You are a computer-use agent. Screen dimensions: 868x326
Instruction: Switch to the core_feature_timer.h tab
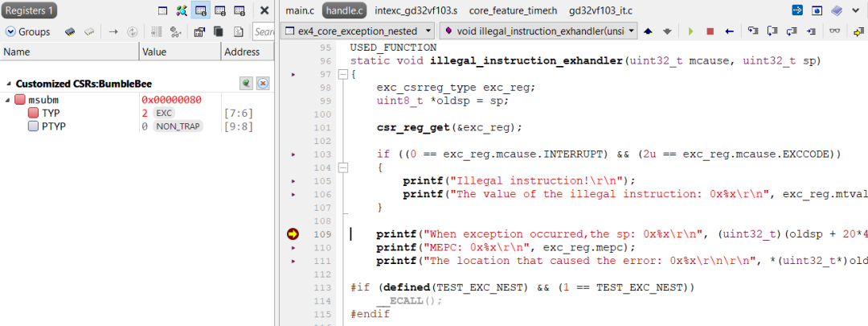coord(511,10)
